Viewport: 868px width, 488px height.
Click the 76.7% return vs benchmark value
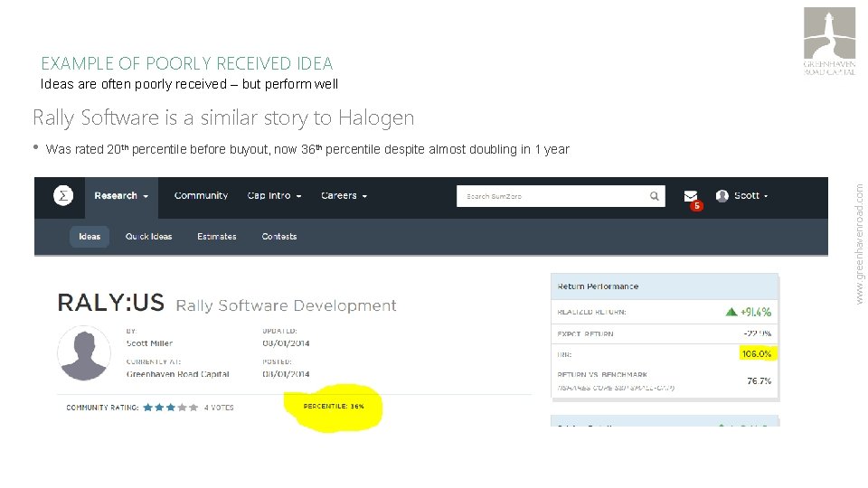(759, 380)
